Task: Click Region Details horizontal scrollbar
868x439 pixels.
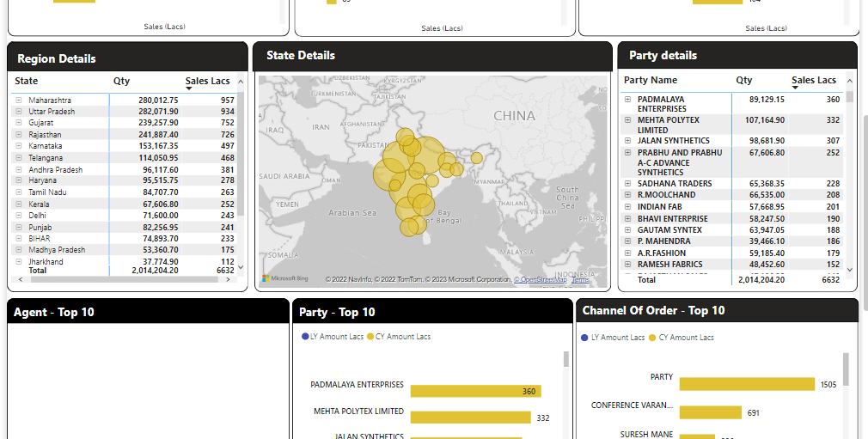Action: coord(125,279)
